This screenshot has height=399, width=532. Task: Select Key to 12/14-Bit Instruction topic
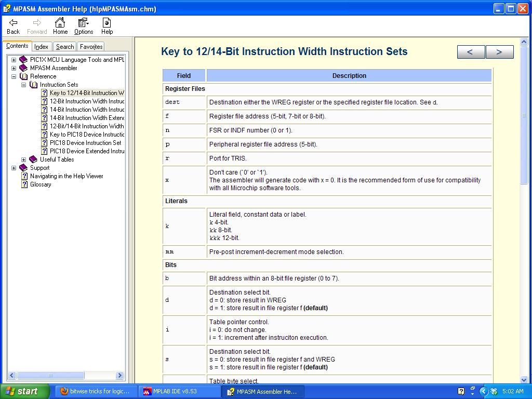point(87,93)
